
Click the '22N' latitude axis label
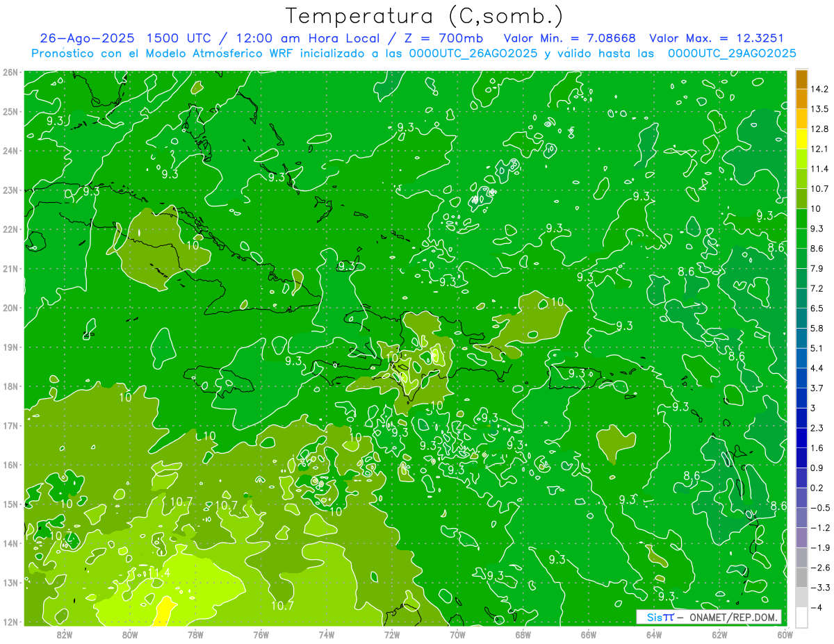(10, 229)
